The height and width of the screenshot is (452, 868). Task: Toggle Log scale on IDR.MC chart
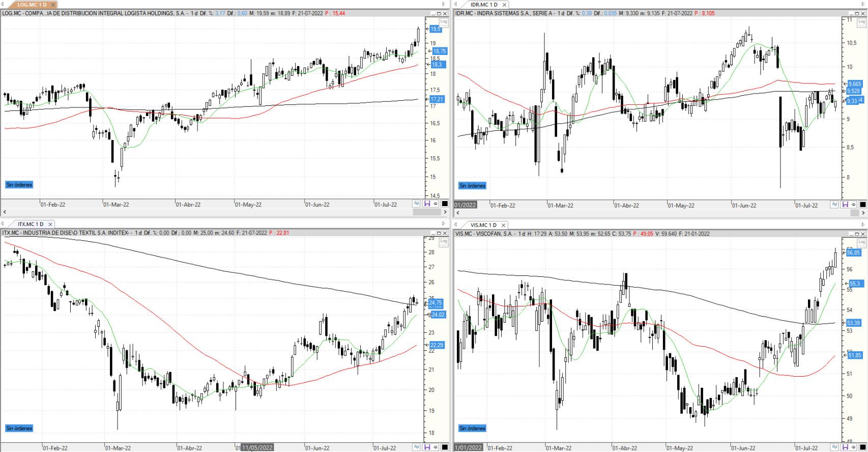[x=862, y=22]
